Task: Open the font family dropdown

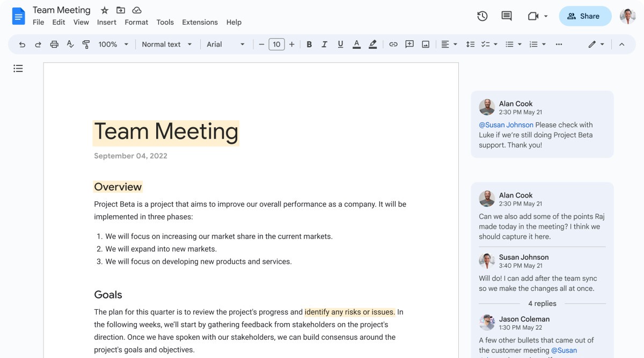Action: 222,44
